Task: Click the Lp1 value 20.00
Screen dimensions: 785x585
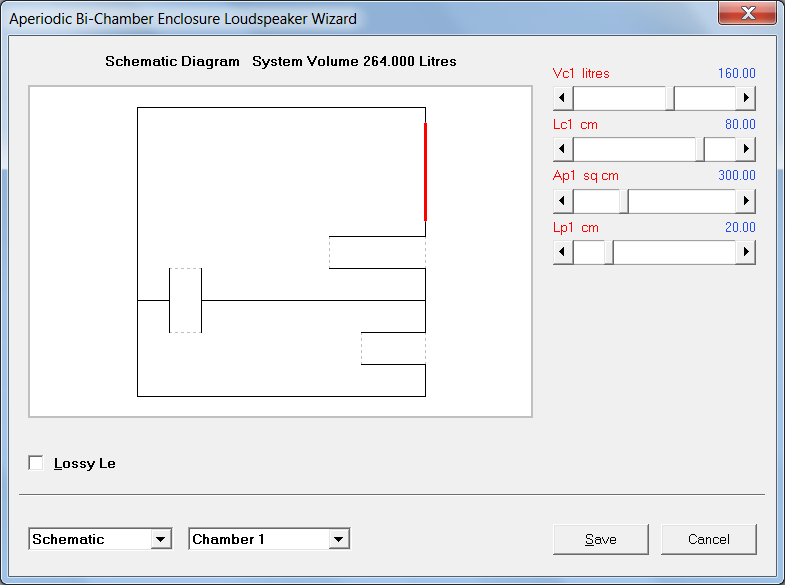Action: [740, 227]
